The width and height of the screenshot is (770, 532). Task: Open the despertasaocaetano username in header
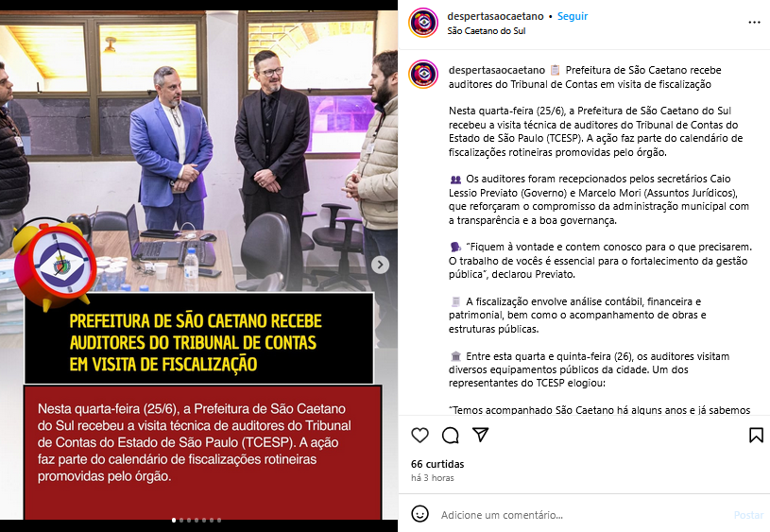tap(495, 16)
